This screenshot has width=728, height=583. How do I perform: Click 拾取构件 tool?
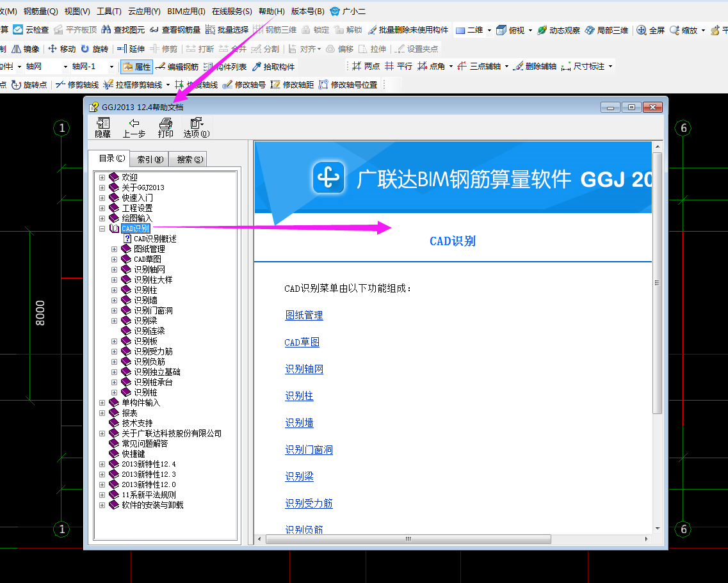point(273,67)
